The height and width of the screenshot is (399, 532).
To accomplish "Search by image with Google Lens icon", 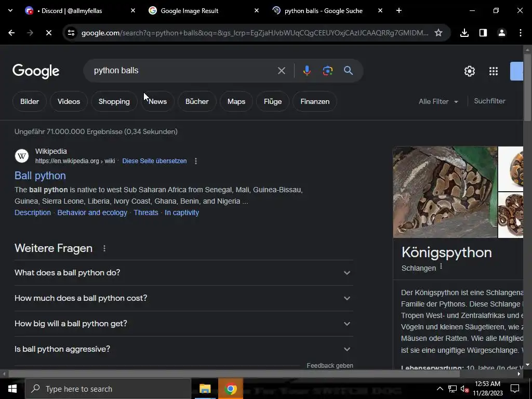I will click(x=327, y=71).
